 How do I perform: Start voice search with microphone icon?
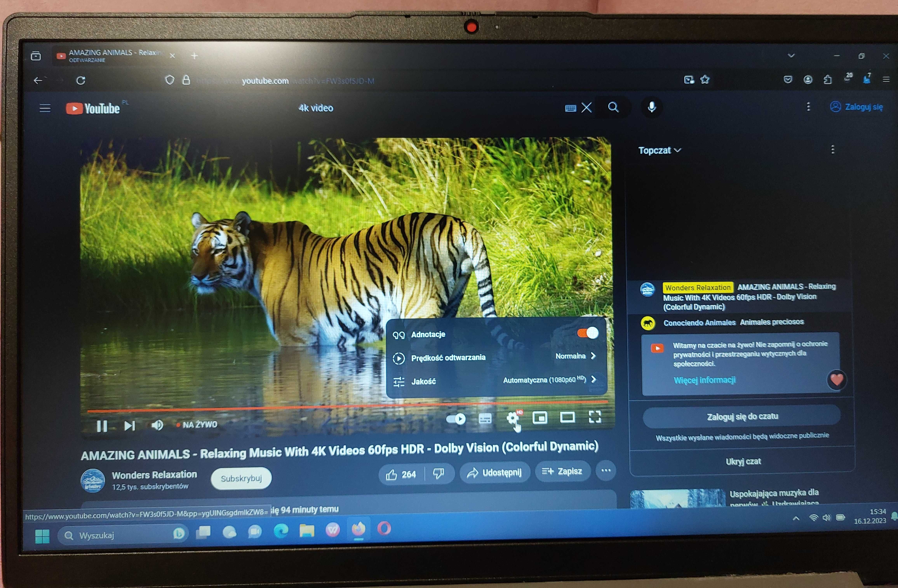point(652,108)
